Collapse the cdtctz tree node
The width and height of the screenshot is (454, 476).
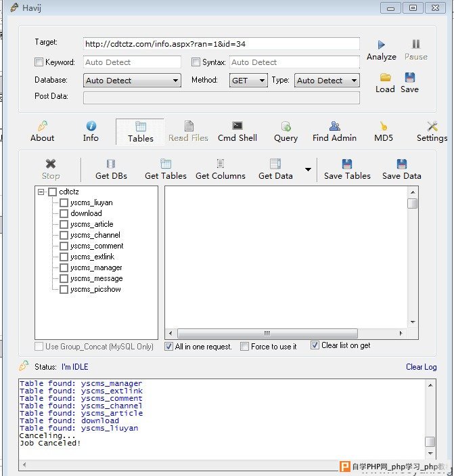point(41,192)
